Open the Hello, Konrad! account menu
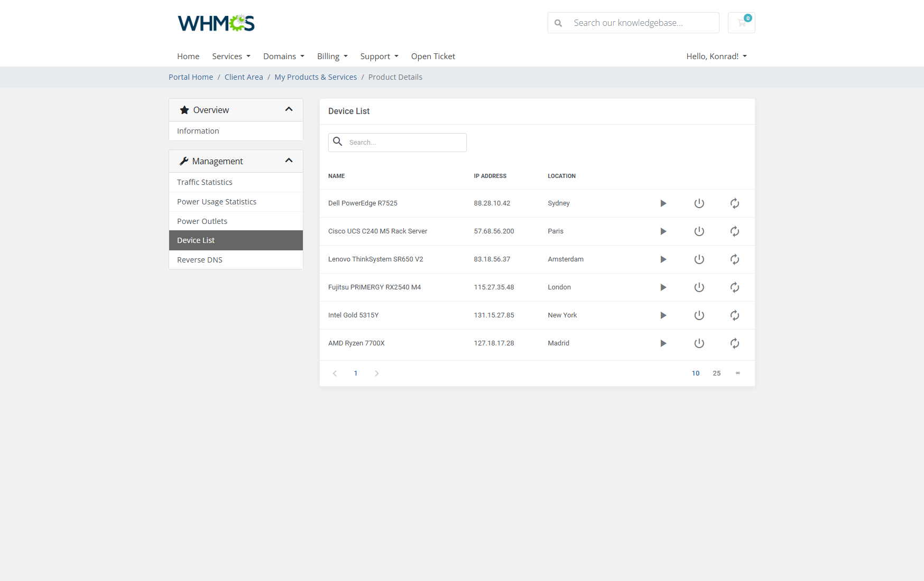 click(717, 57)
